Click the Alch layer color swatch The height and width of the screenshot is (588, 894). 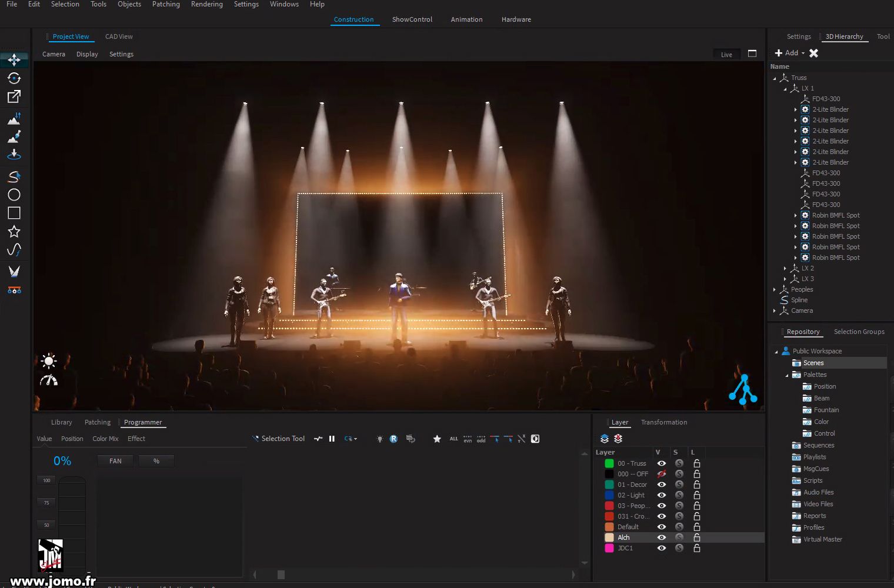point(609,537)
